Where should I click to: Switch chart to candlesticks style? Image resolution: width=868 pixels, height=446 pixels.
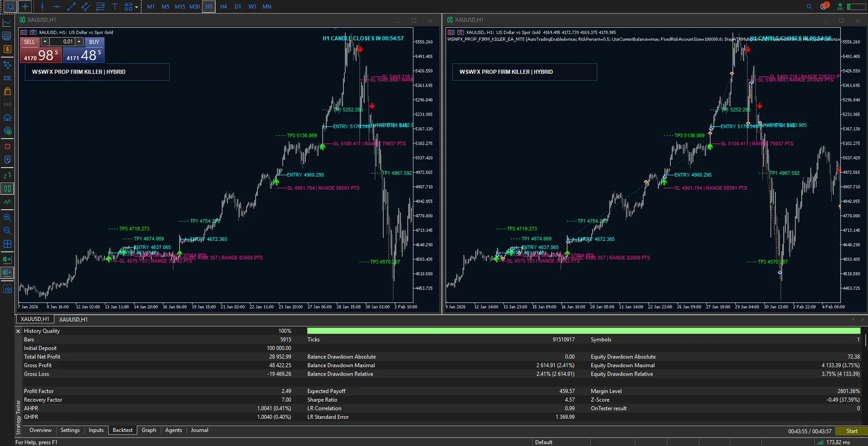7,189
